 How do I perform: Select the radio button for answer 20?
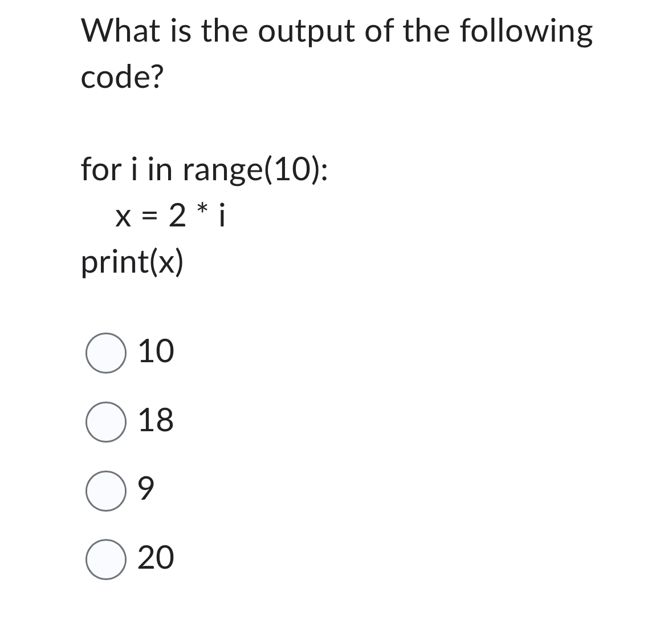pyautogui.click(x=107, y=559)
